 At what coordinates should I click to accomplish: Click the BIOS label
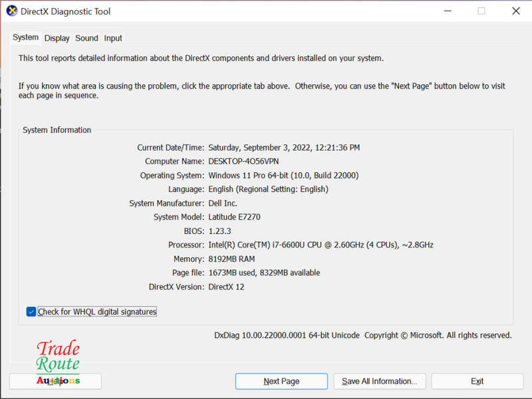194,231
